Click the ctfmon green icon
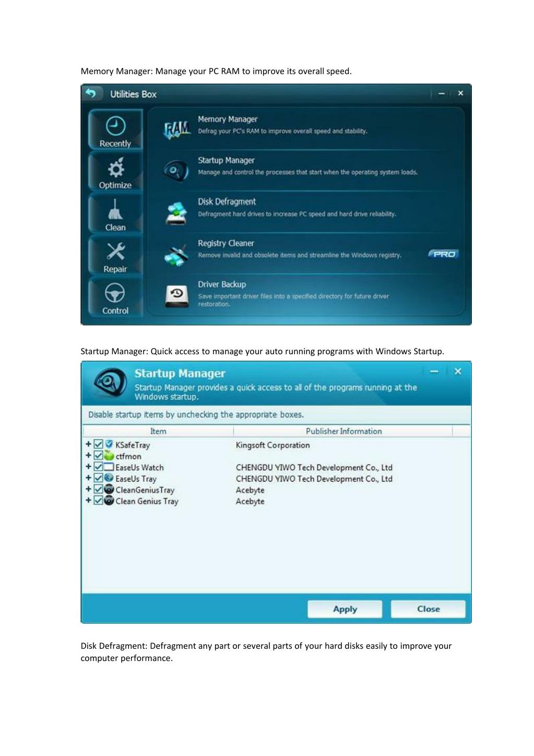The image size is (534, 756). pyautogui.click(x=109, y=456)
